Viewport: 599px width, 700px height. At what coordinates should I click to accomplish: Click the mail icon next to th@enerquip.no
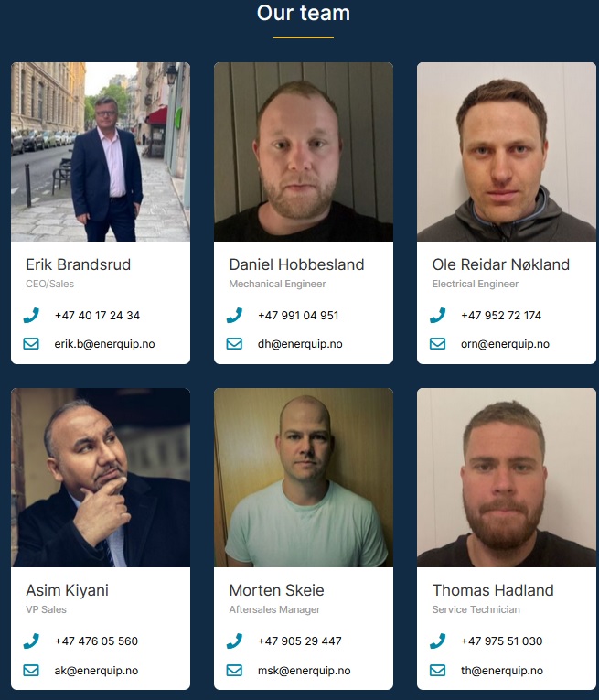point(437,670)
